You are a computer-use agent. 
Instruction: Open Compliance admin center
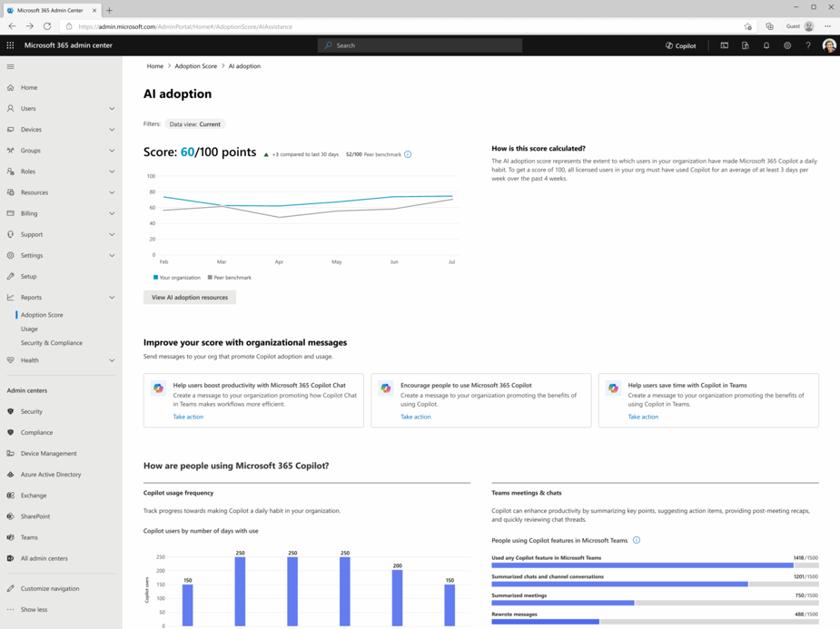(36, 433)
